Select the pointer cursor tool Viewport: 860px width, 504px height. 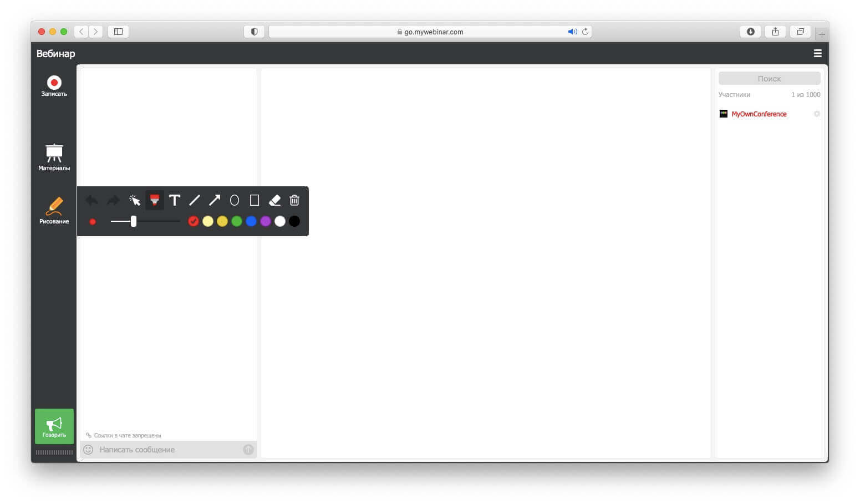click(x=135, y=200)
